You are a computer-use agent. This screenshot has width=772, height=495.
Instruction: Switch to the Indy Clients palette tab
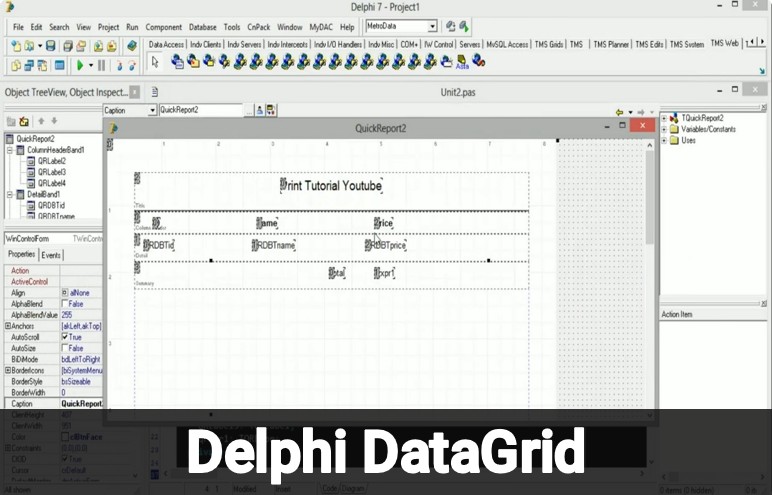coord(205,44)
